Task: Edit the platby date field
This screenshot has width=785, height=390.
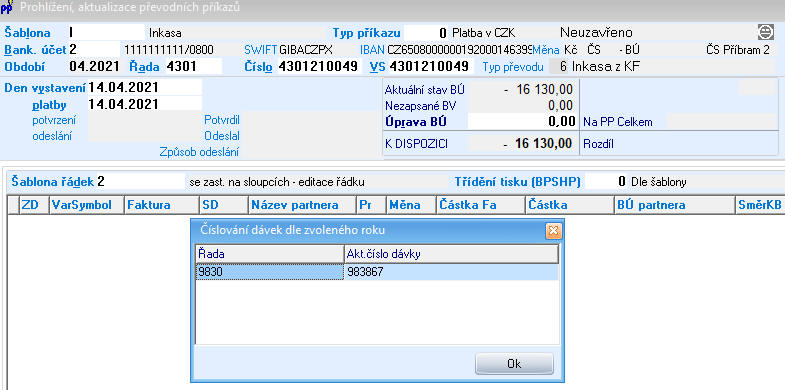Action: coord(145,104)
